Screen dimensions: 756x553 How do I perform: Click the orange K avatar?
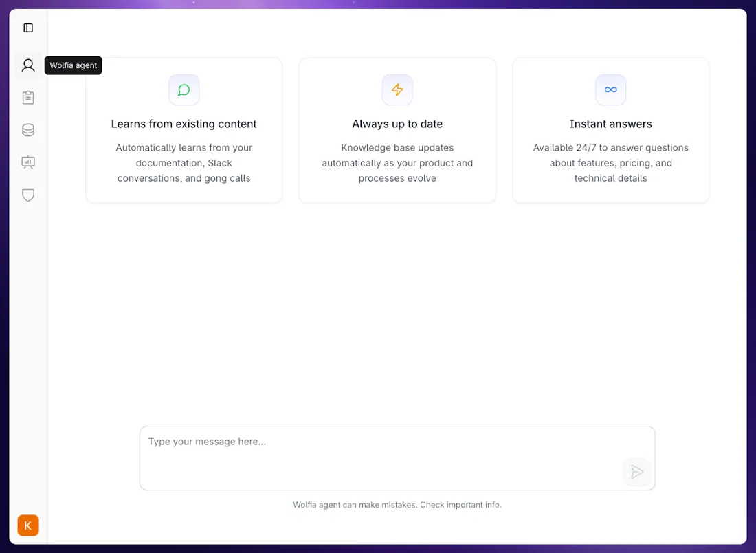coord(28,525)
